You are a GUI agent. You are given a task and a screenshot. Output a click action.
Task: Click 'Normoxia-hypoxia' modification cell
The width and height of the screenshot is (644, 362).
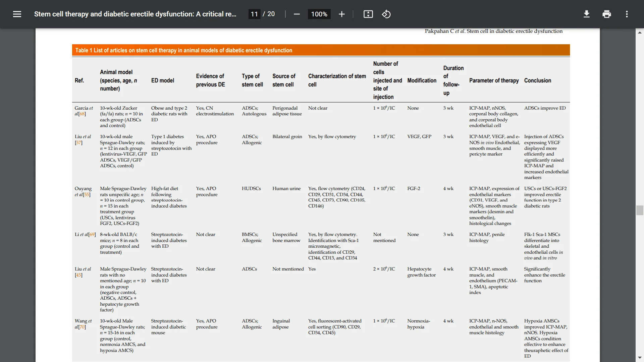[419, 324]
